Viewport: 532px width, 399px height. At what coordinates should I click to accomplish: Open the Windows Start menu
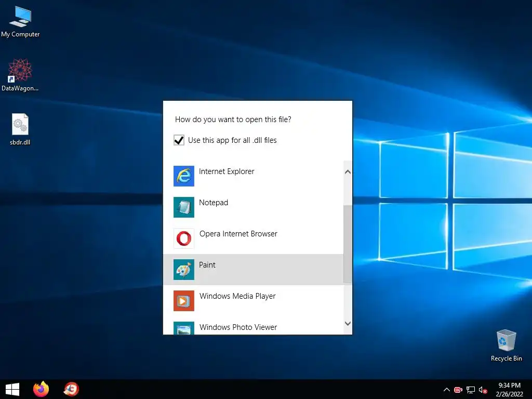(x=12, y=389)
